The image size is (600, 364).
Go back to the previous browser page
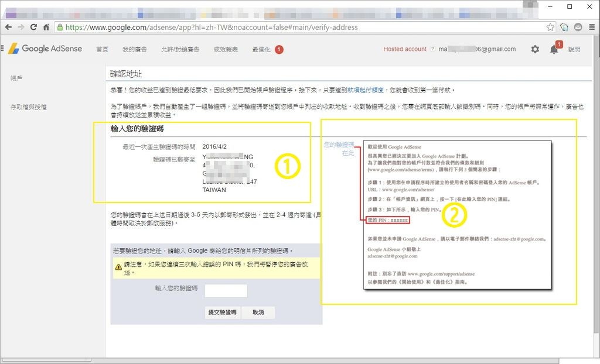coord(8,27)
